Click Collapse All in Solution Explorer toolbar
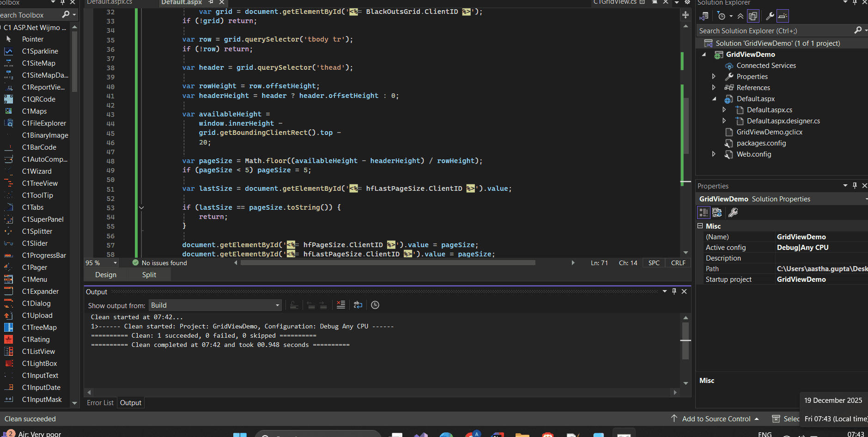 pyautogui.click(x=741, y=16)
